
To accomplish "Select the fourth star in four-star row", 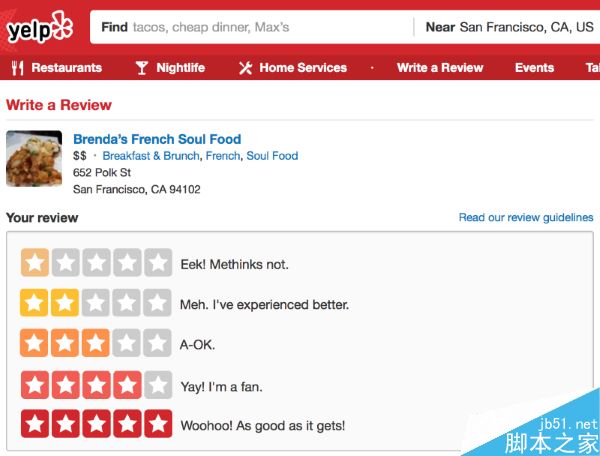I will (127, 385).
